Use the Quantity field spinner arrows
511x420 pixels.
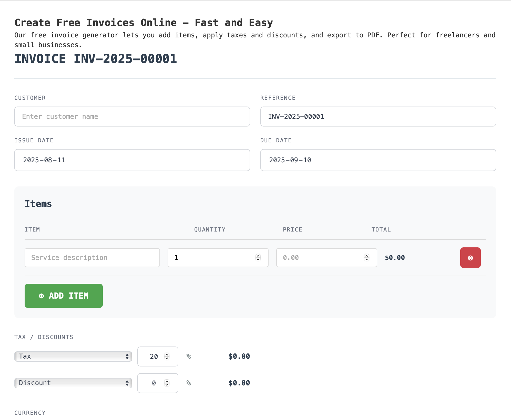[x=258, y=257]
